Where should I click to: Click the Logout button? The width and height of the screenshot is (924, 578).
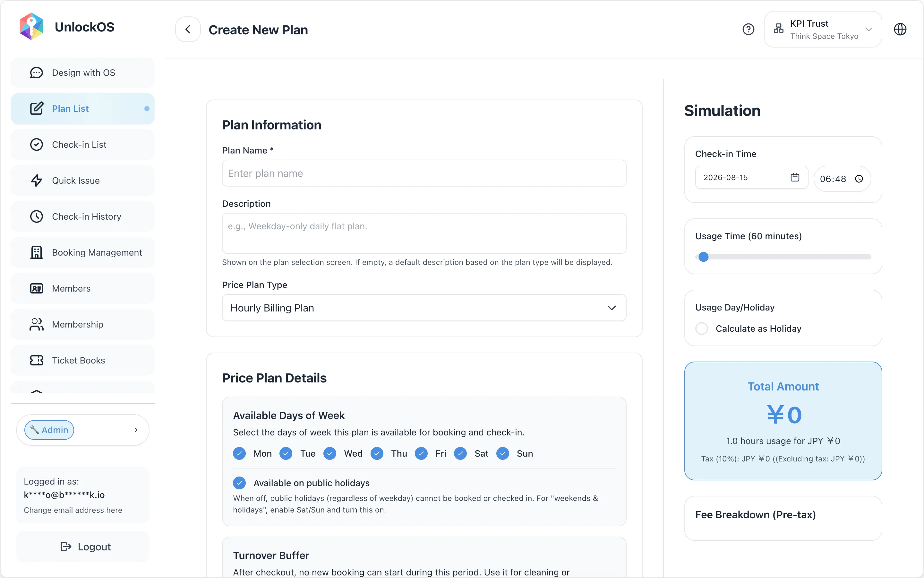83,547
